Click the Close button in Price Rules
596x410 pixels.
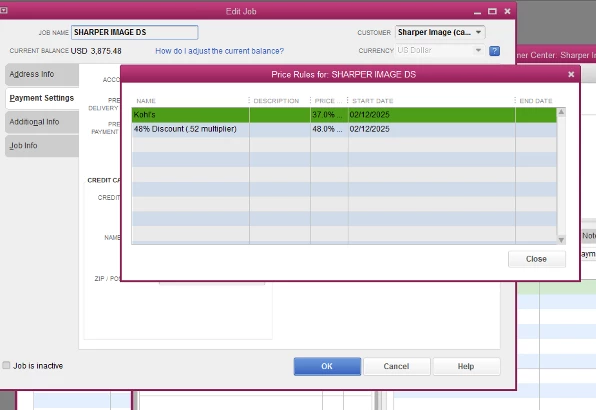click(x=536, y=259)
